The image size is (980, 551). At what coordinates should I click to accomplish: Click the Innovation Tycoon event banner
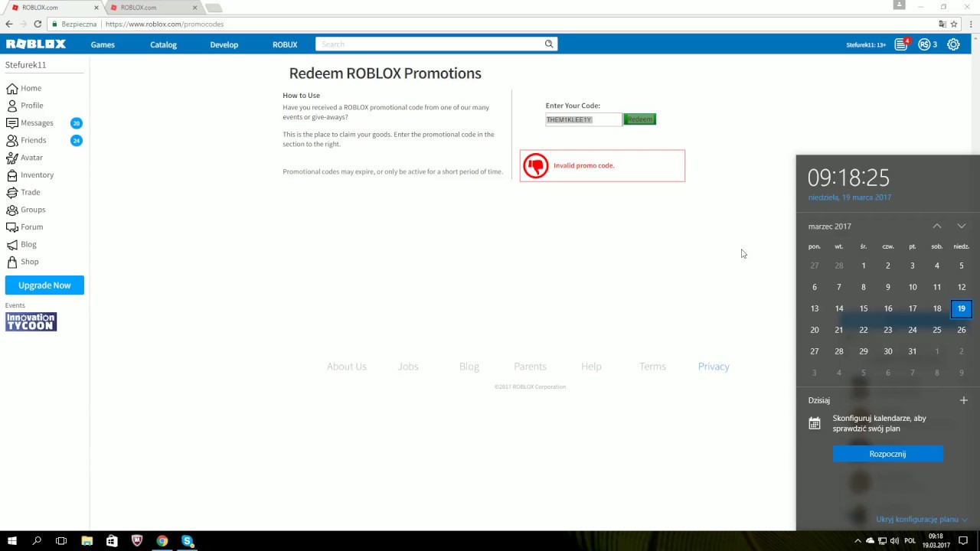point(31,321)
